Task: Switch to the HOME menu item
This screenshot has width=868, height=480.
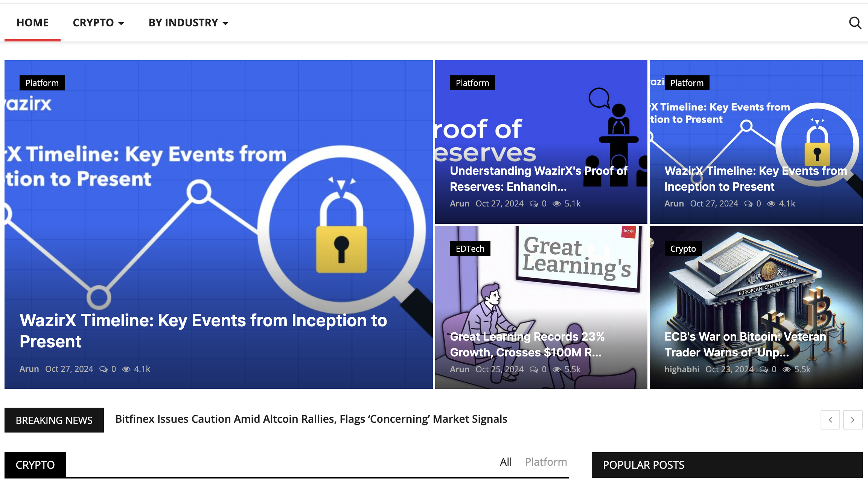Action: pyautogui.click(x=32, y=23)
